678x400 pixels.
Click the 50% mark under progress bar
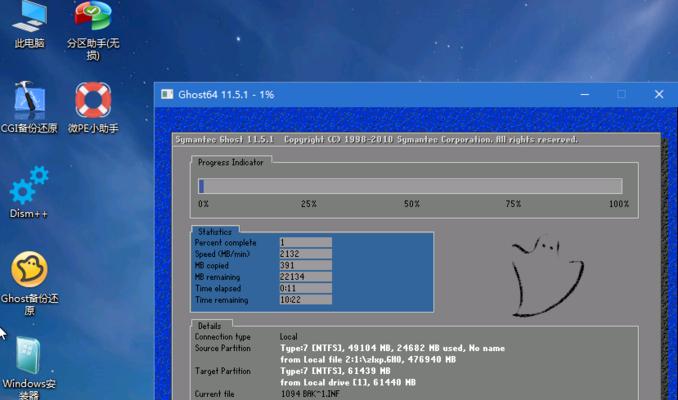412,204
